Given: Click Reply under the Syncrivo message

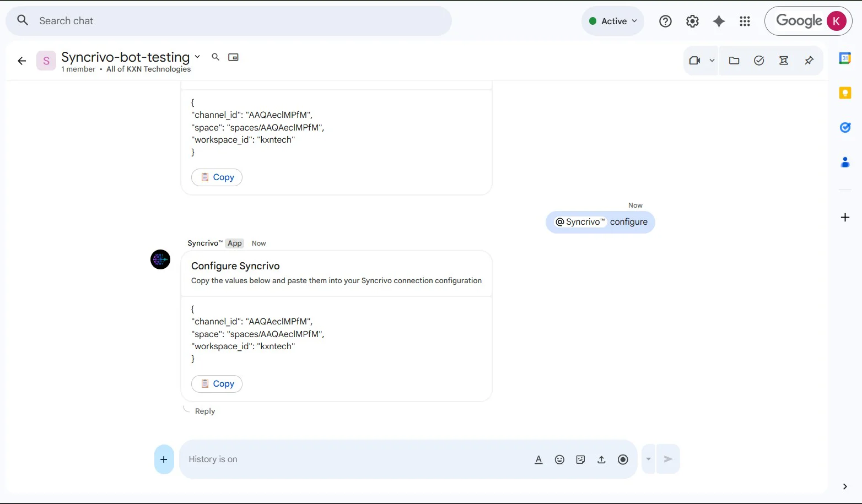Looking at the screenshot, I should pyautogui.click(x=205, y=411).
